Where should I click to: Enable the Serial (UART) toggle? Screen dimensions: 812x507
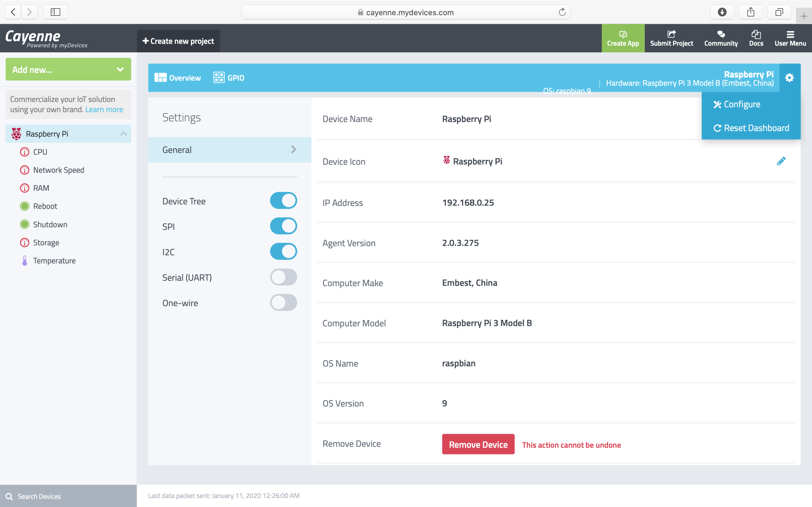click(x=283, y=277)
